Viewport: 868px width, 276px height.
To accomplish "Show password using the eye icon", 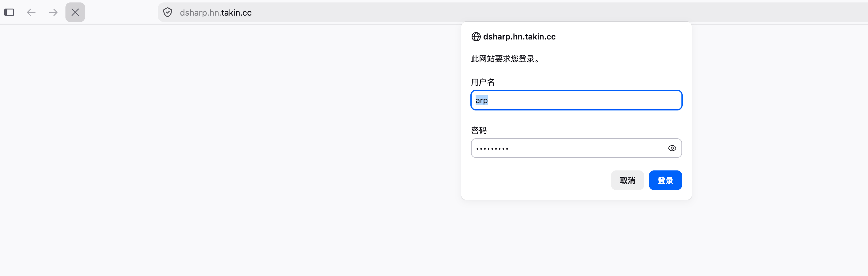I will click(672, 148).
